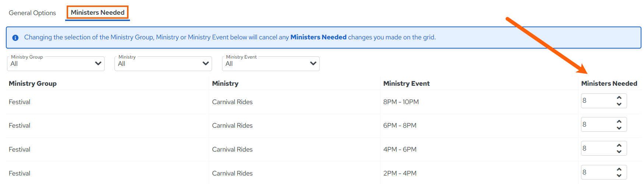Image resolution: width=644 pixels, height=184 pixels.
Task: Increase Ministers Needed for 2PM - 4PM
Action: (x=619, y=169)
